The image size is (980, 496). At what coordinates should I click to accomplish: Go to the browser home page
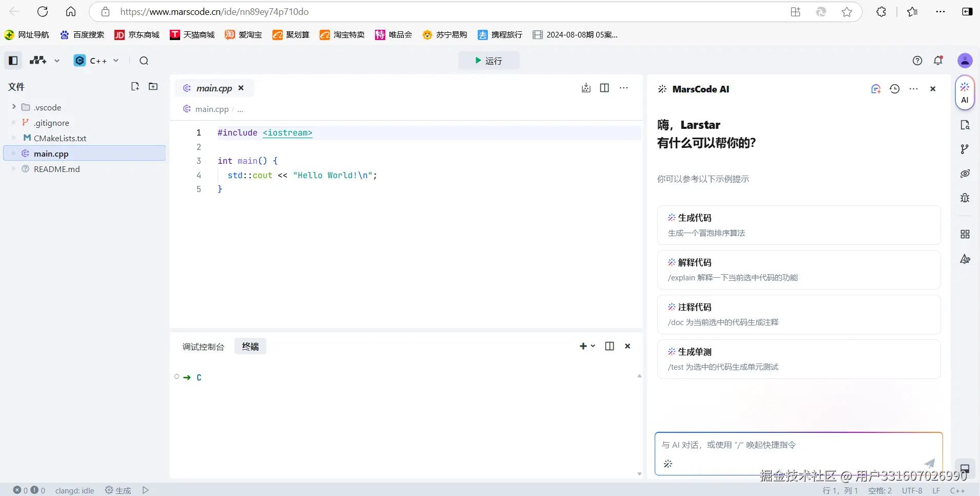(71, 11)
